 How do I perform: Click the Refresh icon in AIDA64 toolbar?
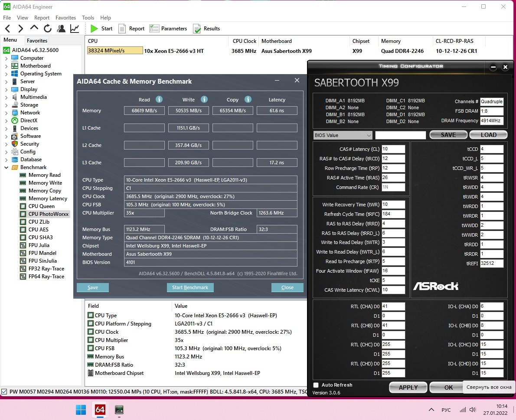(x=47, y=29)
